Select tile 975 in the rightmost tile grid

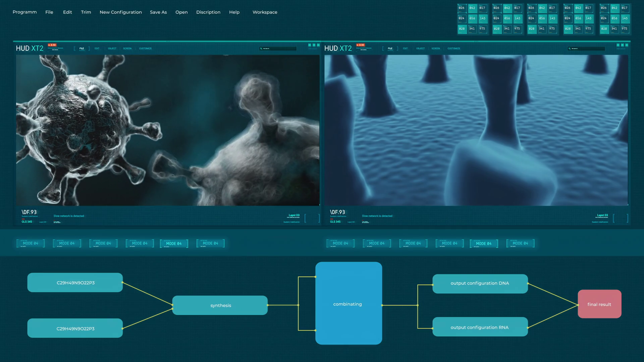pyautogui.click(x=625, y=29)
